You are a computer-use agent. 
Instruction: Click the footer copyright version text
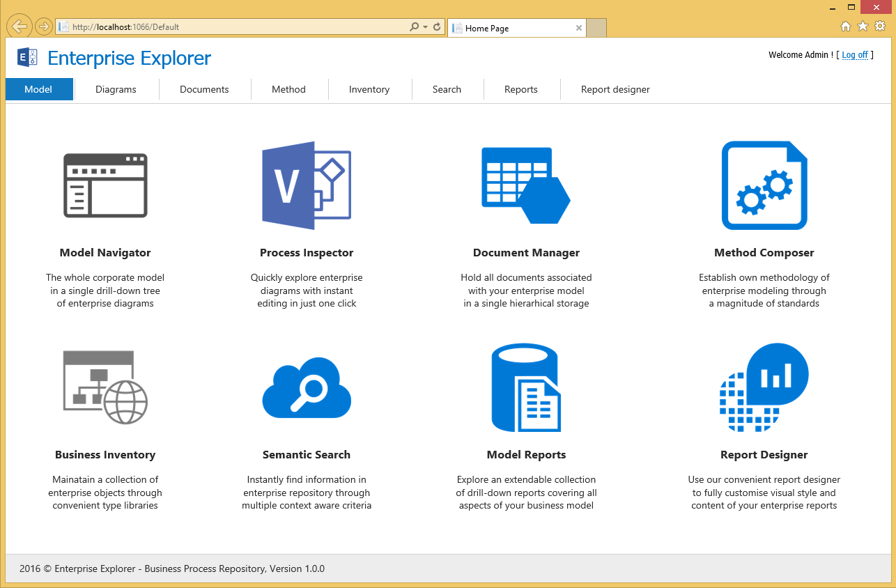(x=172, y=568)
